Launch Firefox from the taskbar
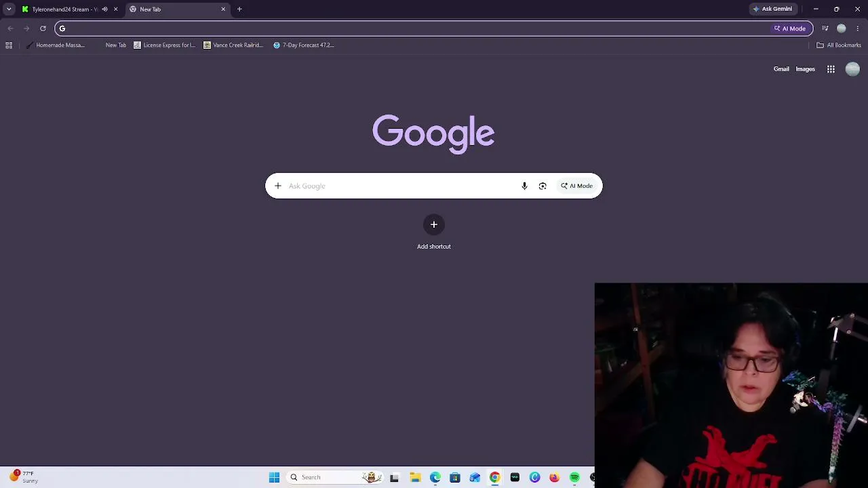The height and width of the screenshot is (488, 868). (555, 478)
